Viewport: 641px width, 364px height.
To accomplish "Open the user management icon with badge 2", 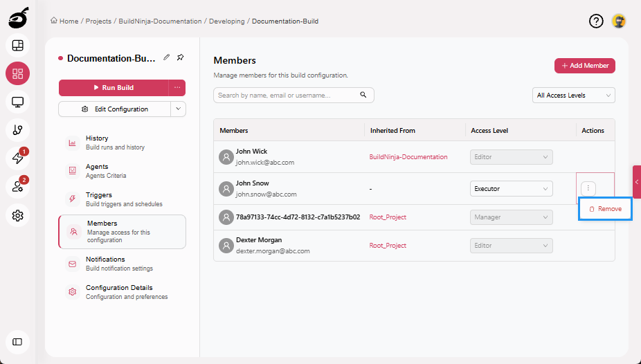I will point(17,187).
